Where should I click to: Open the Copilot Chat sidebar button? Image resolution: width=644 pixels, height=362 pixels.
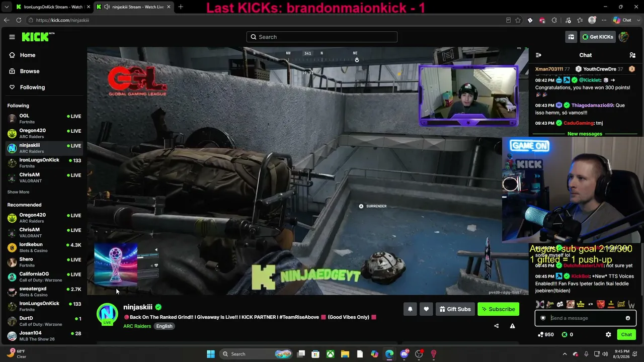point(622,20)
